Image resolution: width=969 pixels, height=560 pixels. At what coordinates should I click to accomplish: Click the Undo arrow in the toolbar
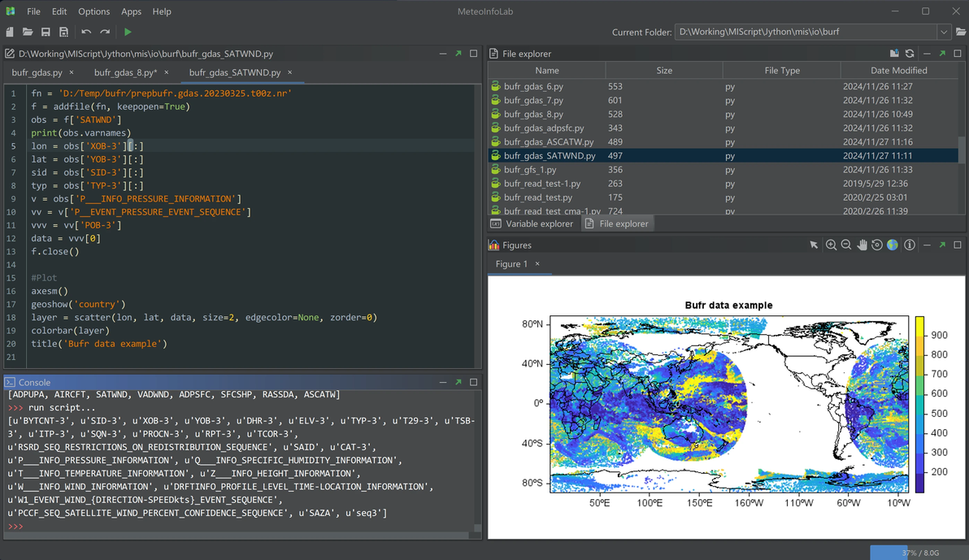pos(86,33)
